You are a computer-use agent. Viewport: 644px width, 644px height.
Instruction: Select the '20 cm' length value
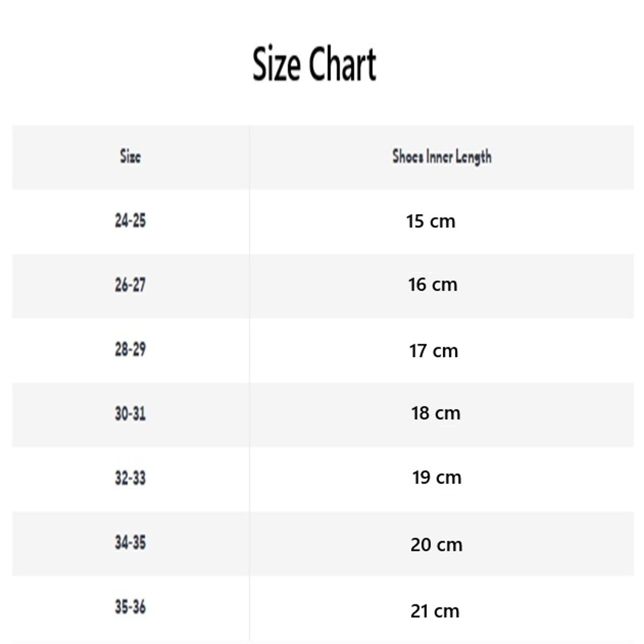tap(436, 545)
